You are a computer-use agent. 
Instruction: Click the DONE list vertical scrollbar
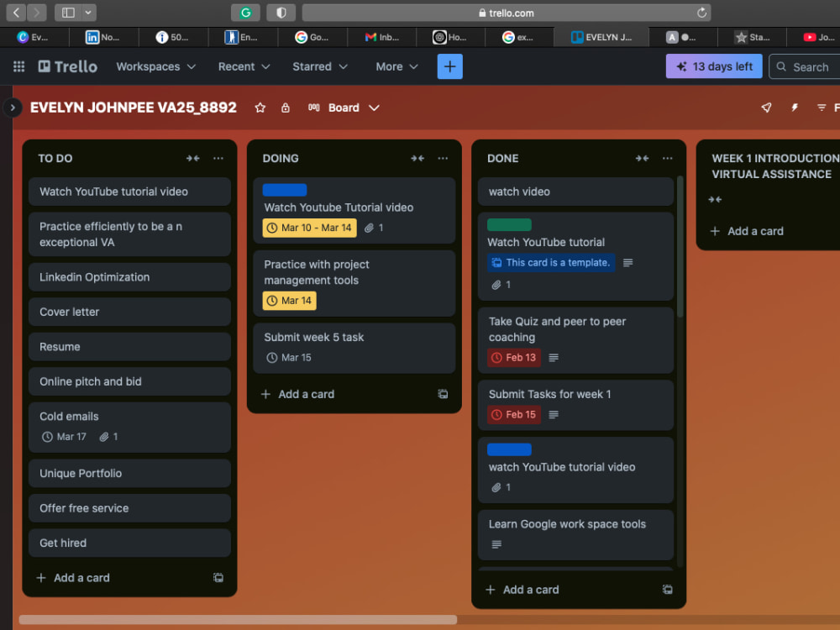(680, 246)
